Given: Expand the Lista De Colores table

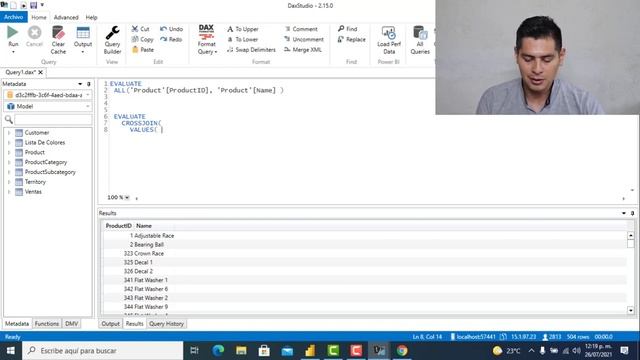Looking at the screenshot, I should tap(9, 142).
